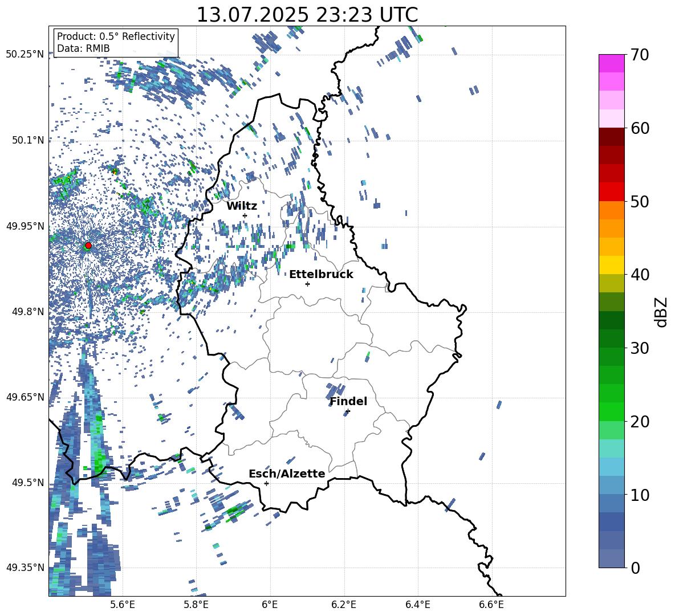Click the dark maroon colorbar segment below 60
This screenshot has height=616, width=675.
(611, 136)
